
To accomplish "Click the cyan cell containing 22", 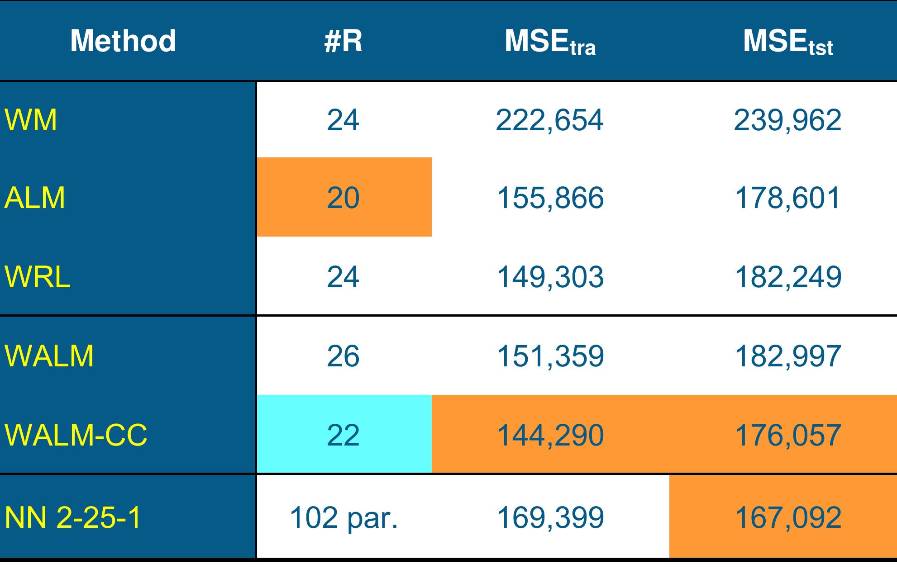I will point(344,435).
